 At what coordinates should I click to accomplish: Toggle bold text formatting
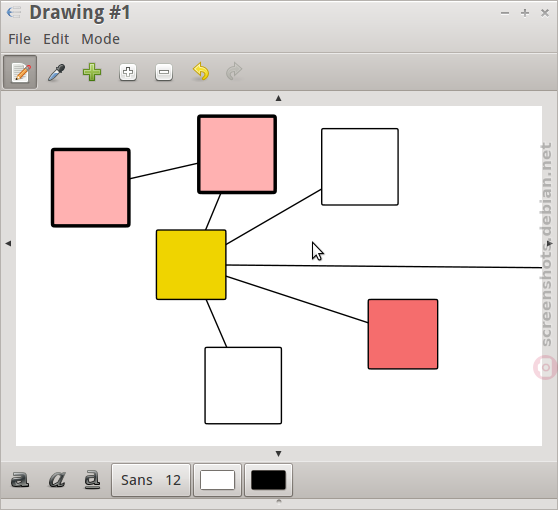pyautogui.click(x=20, y=480)
